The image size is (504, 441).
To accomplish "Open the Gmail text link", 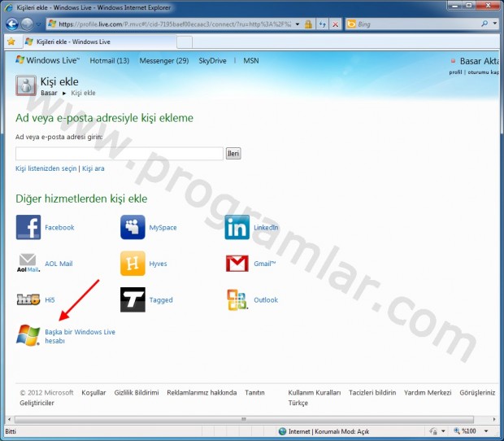I will pyautogui.click(x=265, y=264).
